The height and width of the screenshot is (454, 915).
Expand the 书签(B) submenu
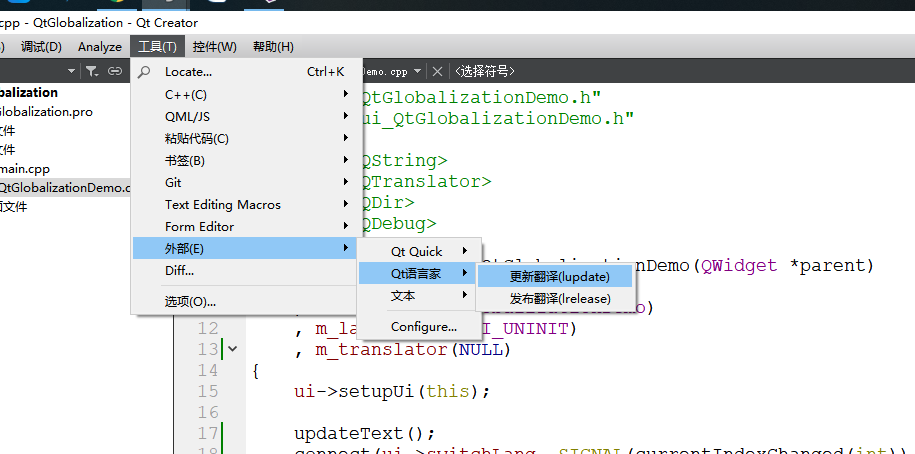[246, 160]
